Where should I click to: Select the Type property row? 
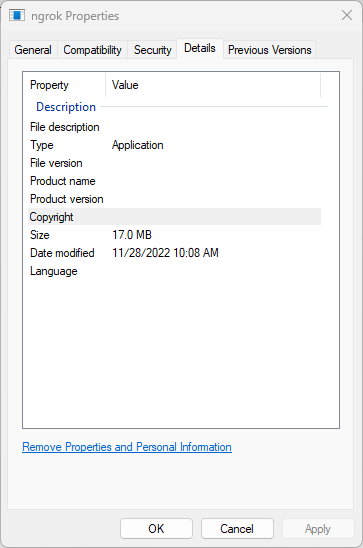pos(174,145)
